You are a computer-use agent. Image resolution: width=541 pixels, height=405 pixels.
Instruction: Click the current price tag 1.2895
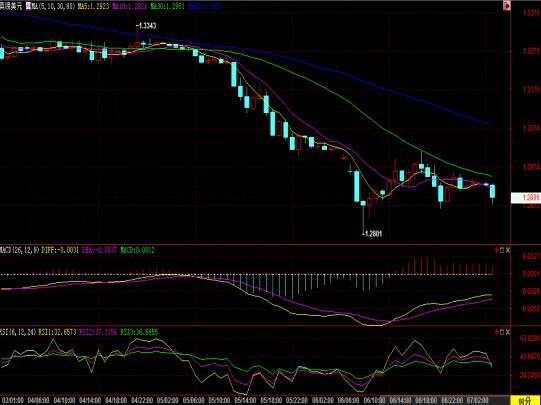(526, 198)
